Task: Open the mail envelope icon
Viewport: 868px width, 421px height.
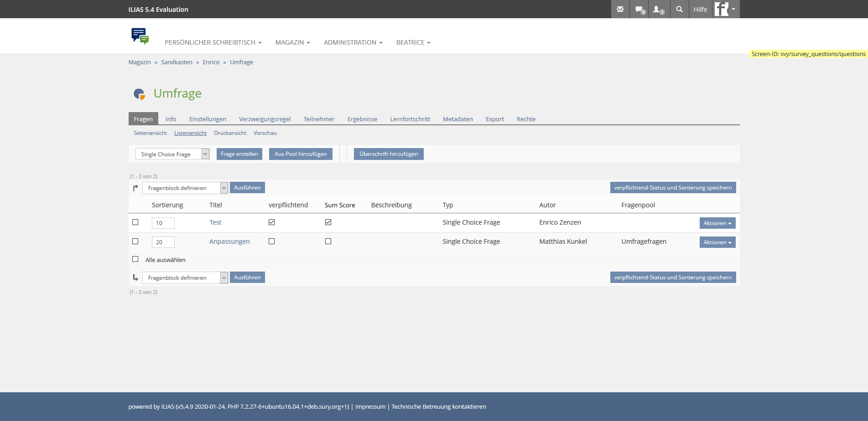Action: pos(620,9)
